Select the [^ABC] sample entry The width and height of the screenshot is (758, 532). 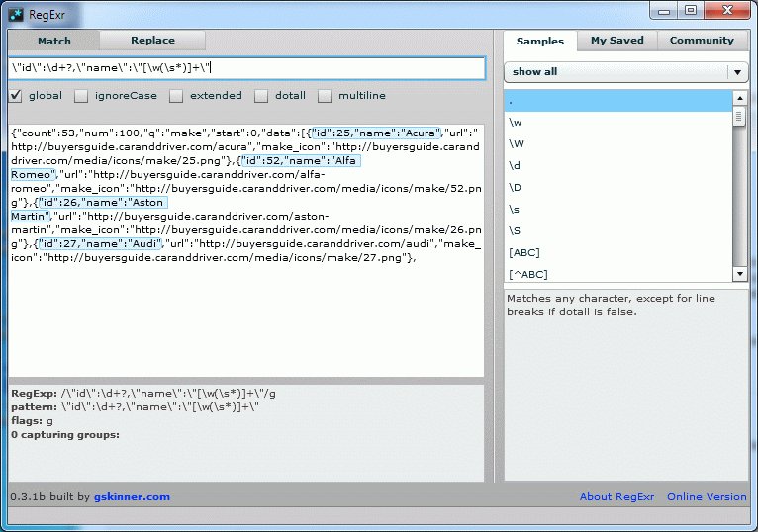coord(618,274)
